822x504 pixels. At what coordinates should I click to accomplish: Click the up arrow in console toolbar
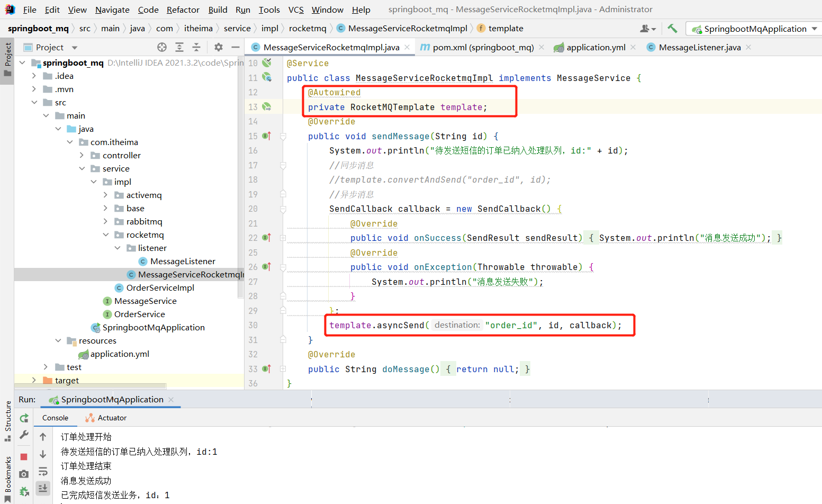(x=43, y=437)
